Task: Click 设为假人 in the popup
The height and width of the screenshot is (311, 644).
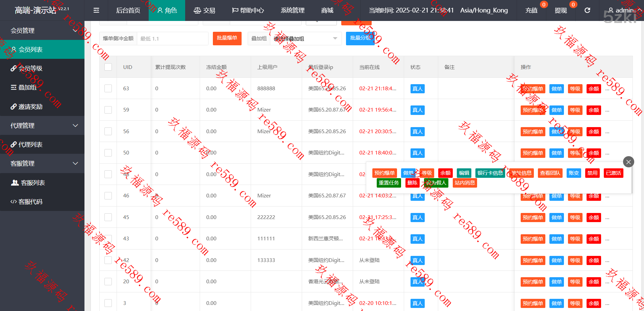Action: coord(436,183)
